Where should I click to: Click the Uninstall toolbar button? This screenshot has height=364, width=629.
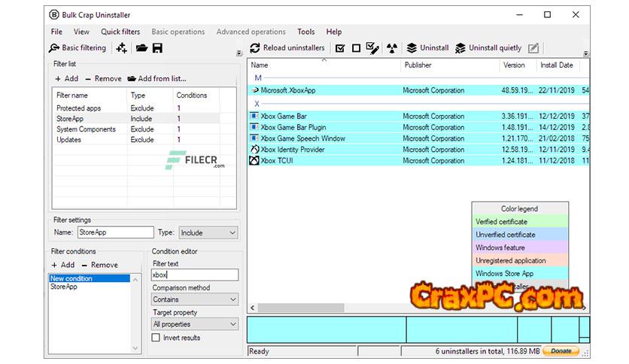coord(427,48)
